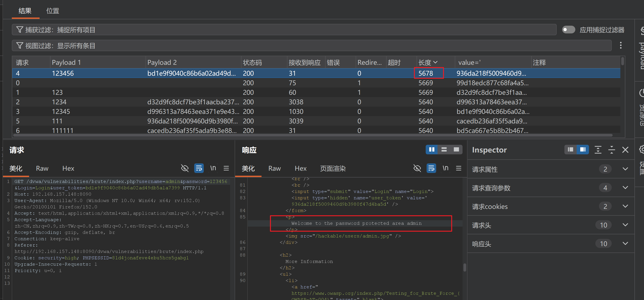Click the capture filter funnel icon

point(20,30)
